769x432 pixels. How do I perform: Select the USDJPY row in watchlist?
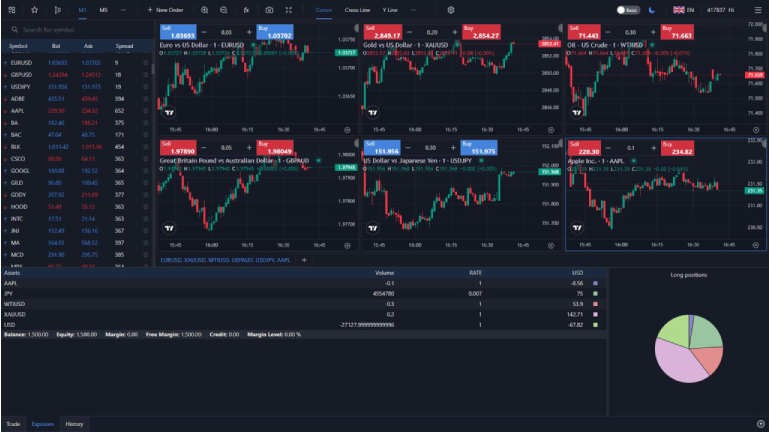[x=77, y=87]
